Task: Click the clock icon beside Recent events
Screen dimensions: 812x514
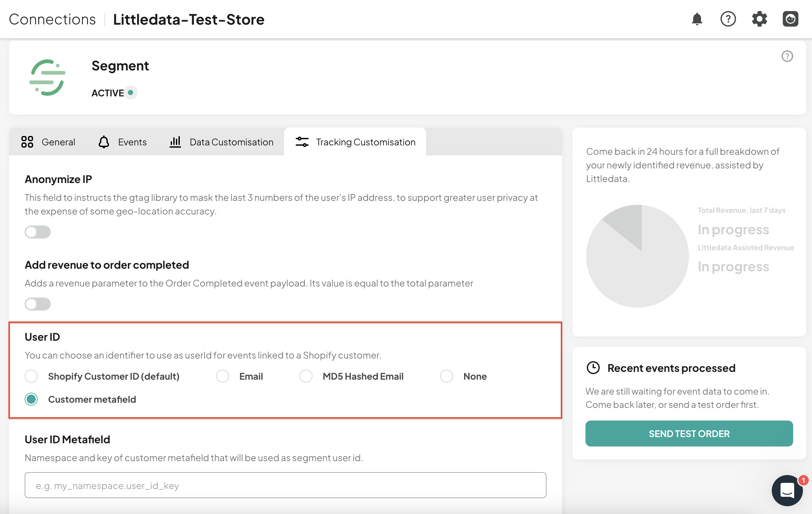Action: [x=593, y=368]
